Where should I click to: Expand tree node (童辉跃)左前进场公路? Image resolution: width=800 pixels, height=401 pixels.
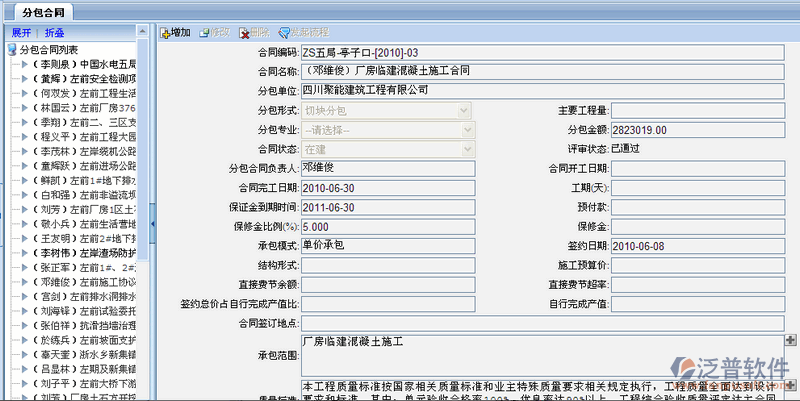[24, 166]
